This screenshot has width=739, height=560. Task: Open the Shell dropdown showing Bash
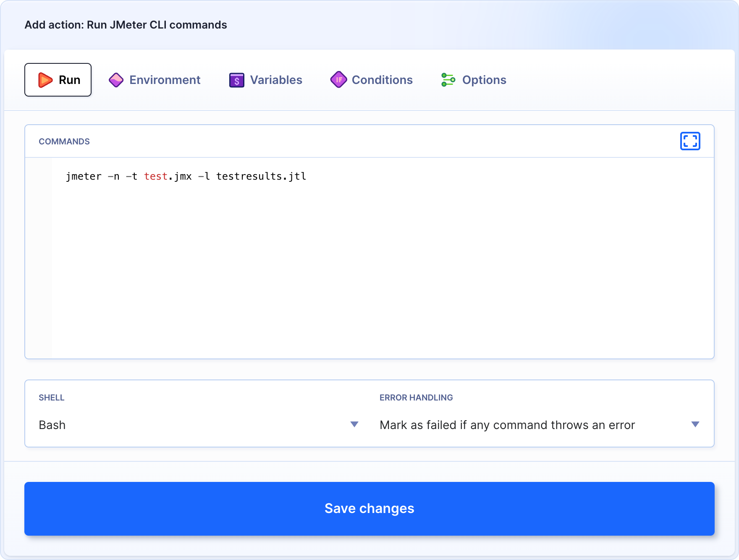tap(198, 425)
